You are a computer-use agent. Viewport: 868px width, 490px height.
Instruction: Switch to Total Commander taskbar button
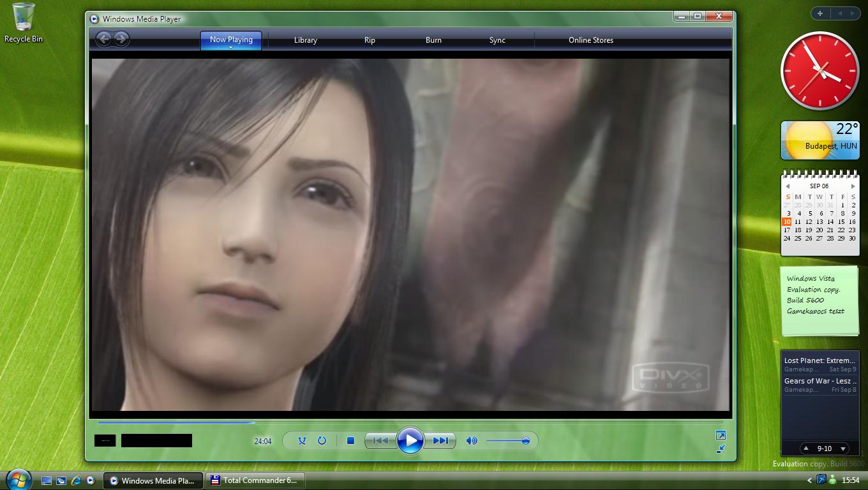[x=255, y=480]
